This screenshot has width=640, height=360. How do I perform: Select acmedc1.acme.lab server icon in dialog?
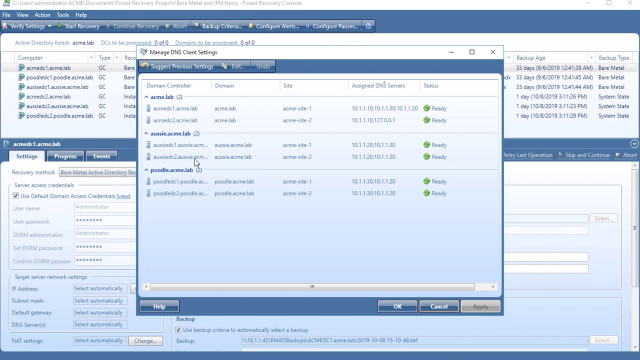tap(148, 109)
